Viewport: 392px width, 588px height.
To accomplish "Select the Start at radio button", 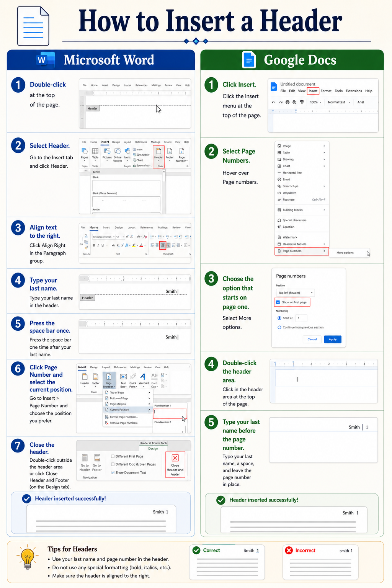I will click(279, 318).
